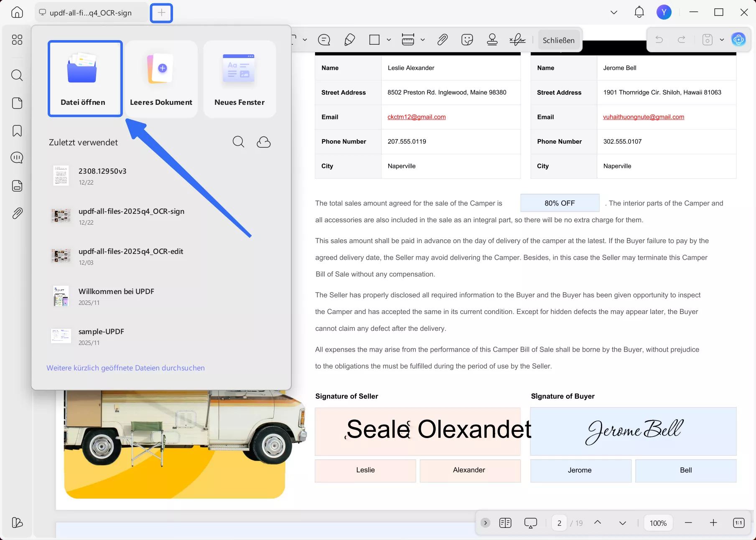
Task: Go to the next page
Action: 623,523
